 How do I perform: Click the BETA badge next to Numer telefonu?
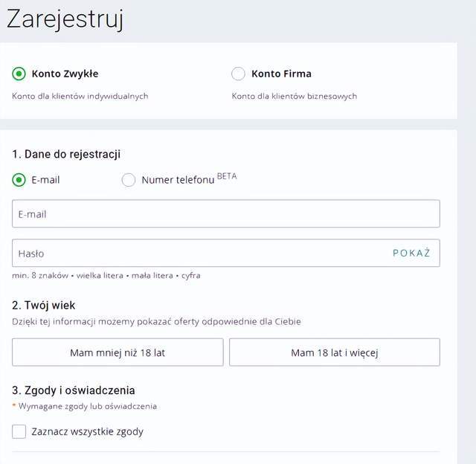(x=227, y=176)
